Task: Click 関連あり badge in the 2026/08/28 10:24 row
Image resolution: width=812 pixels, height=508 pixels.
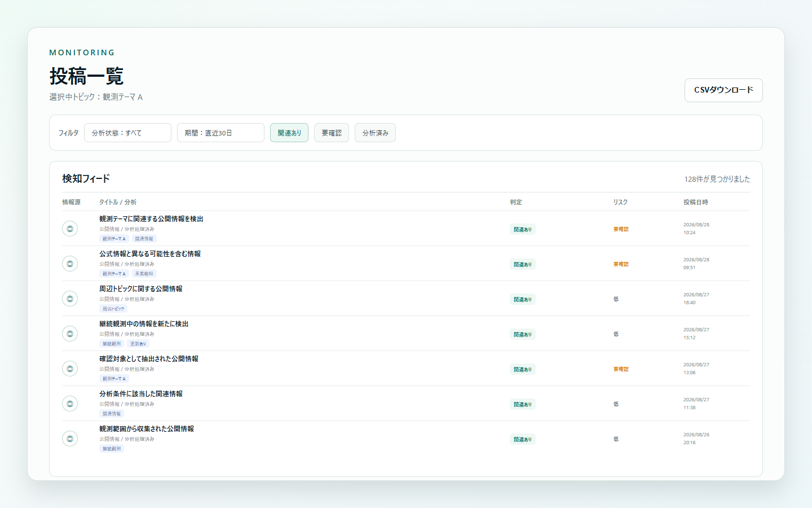Action: coord(523,229)
